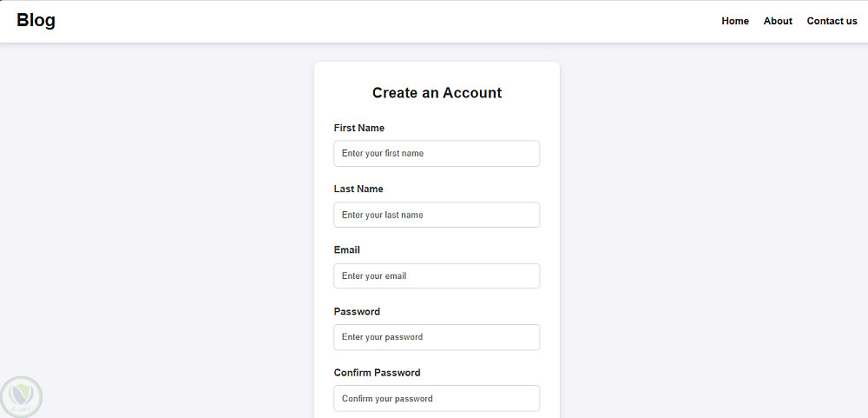Image resolution: width=868 pixels, height=418 pixels.
Task: Go to the About page link
Action: [x=778, y=21]
